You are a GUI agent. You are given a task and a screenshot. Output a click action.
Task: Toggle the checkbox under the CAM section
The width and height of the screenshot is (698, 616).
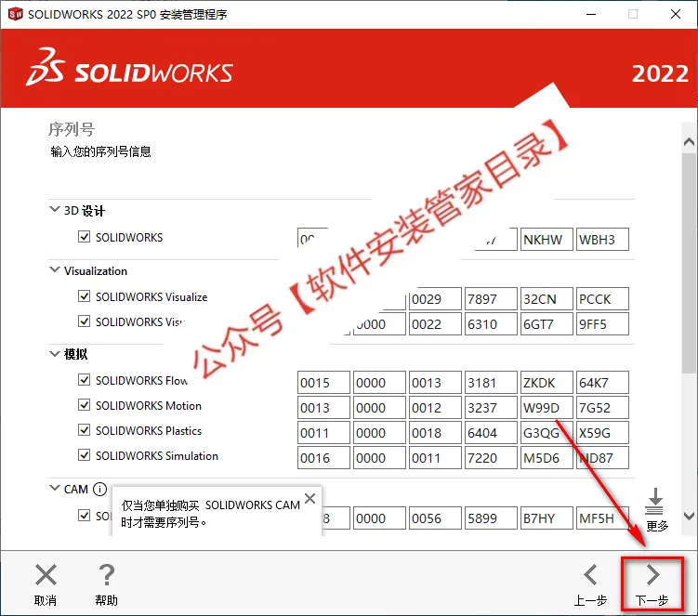(85, 516)
